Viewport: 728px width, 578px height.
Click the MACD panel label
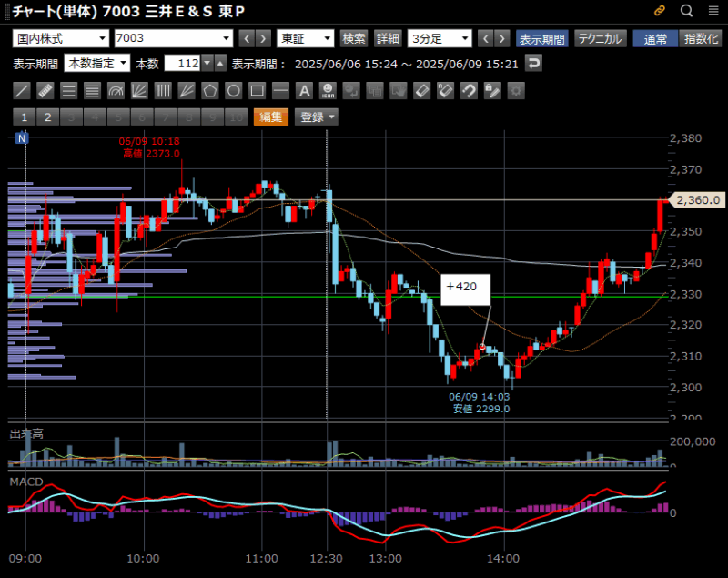pyautogui.click(x=26, y=482)
